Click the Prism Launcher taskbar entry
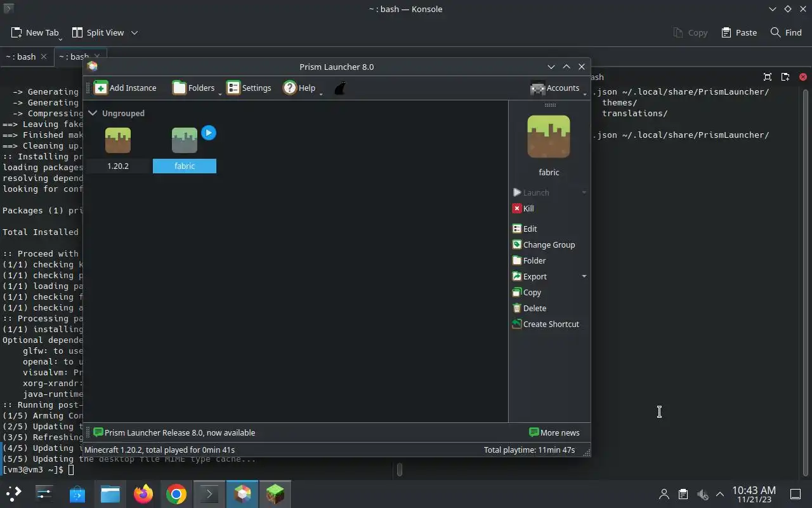This screenshot has height=508, width=812. 242,493
